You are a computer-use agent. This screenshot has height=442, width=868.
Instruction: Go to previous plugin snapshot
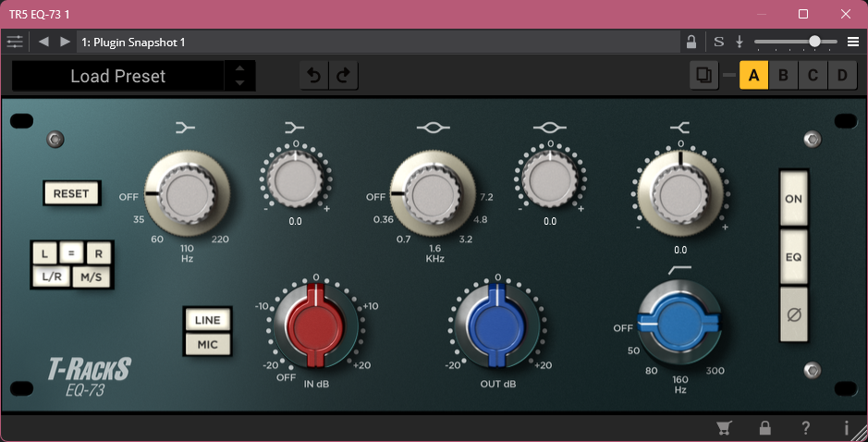tap(43, 43)
